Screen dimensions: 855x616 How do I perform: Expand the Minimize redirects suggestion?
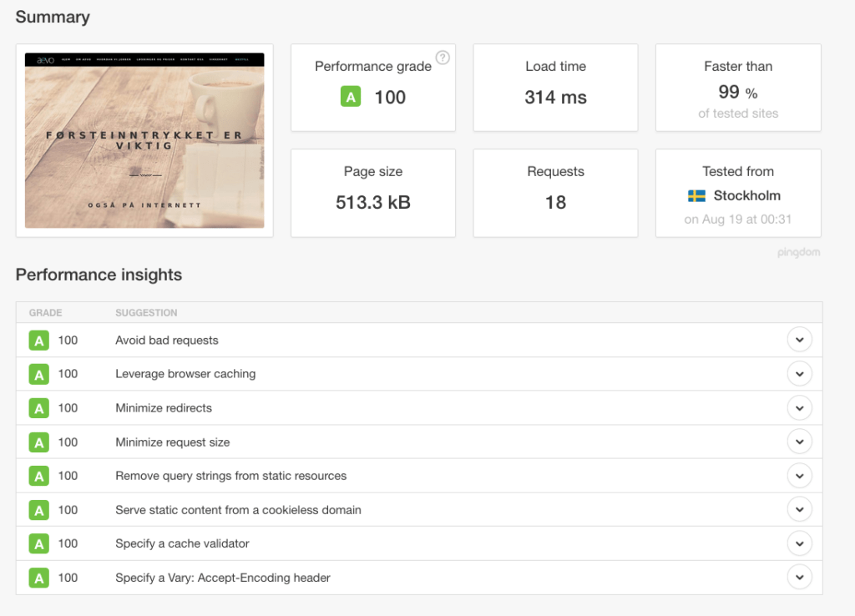pos(799,408)
